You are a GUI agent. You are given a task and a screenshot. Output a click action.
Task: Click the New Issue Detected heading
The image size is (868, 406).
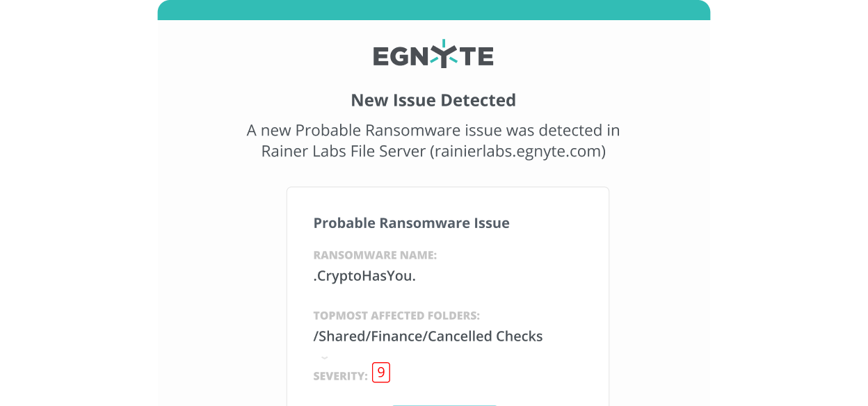coord(433,100)
